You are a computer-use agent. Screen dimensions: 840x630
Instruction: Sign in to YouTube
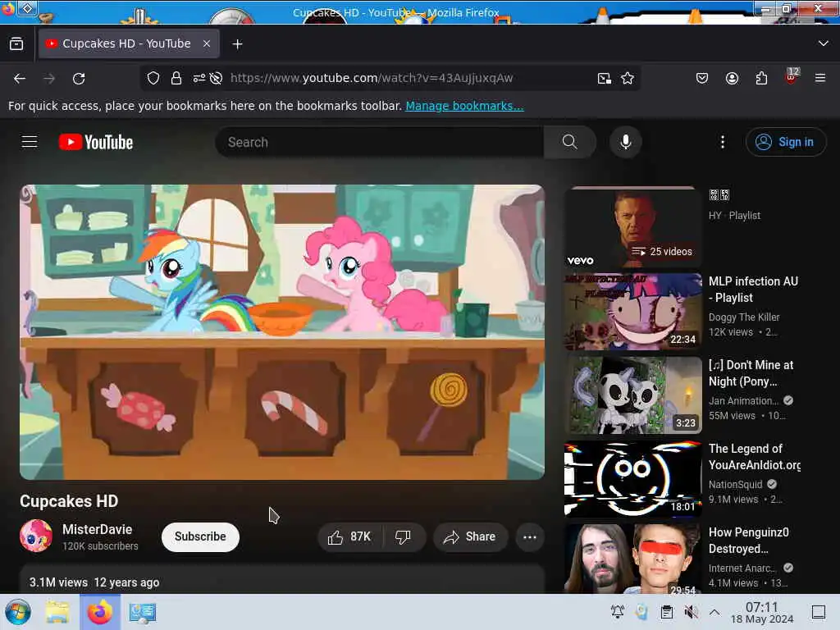pyautogui.click(x=785, y=142)
